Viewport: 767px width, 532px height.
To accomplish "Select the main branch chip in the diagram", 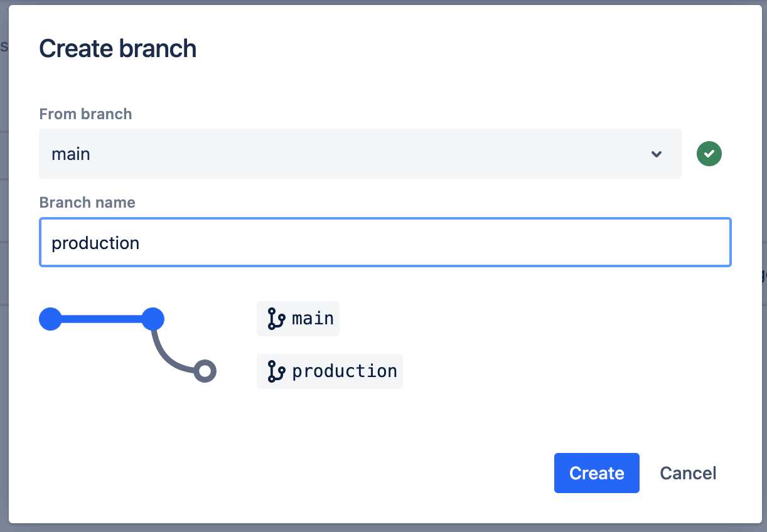I will (298, 319).
